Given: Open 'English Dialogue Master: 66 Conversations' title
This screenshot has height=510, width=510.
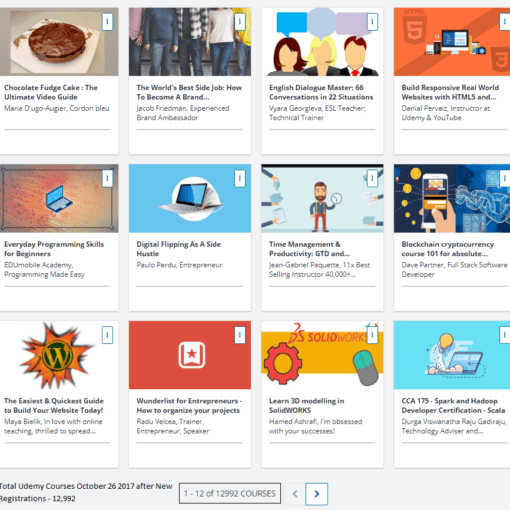Looking at the screenshot, I should point(321,92).
